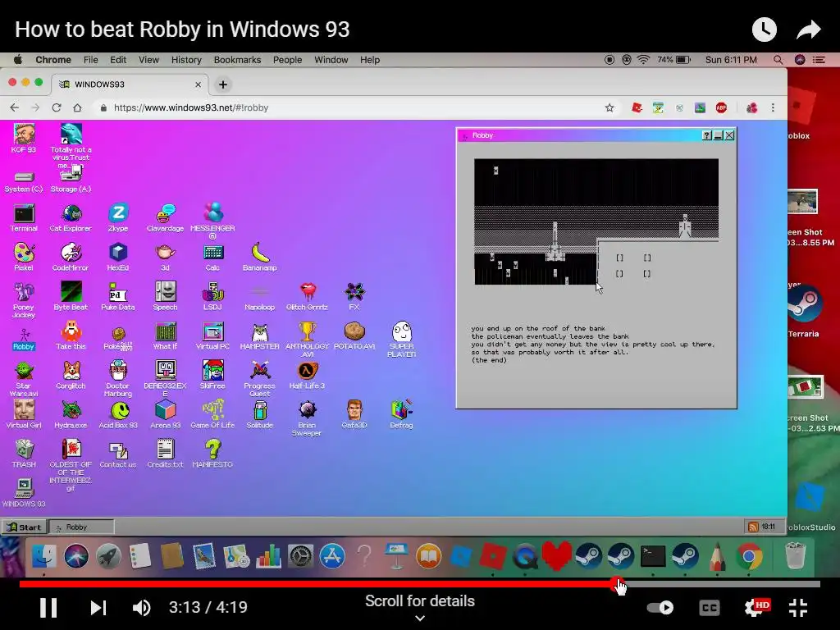This screenshot has width=840, height=630.
Task: Exit fullscreen mode
Action: pos(798,608)
